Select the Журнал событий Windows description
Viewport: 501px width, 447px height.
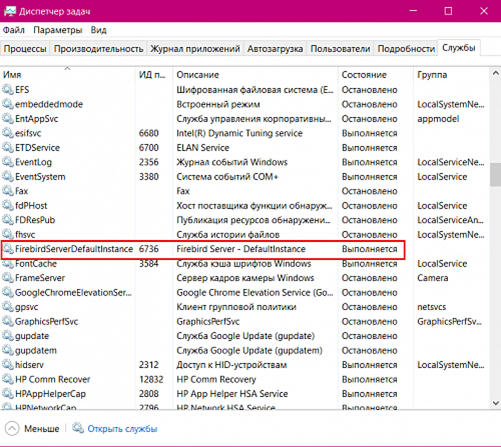click(232, 162)
